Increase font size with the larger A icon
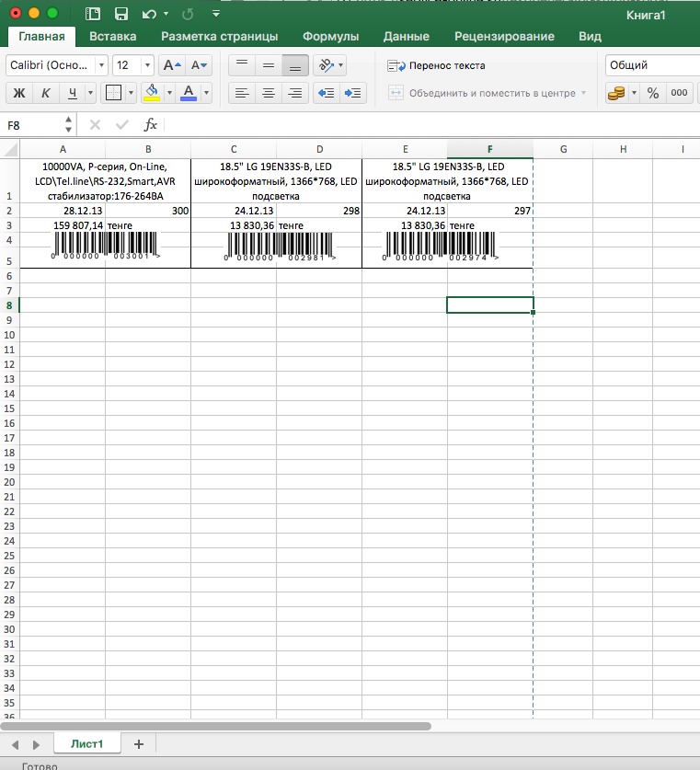This screenshot has width=700, height=770. pos(171,65)
